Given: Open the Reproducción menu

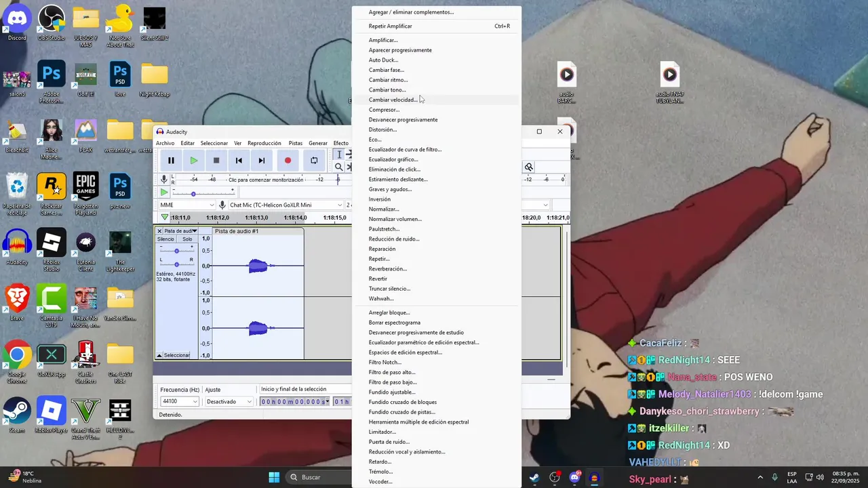Looking at the screenshot, I should point(264,143).
